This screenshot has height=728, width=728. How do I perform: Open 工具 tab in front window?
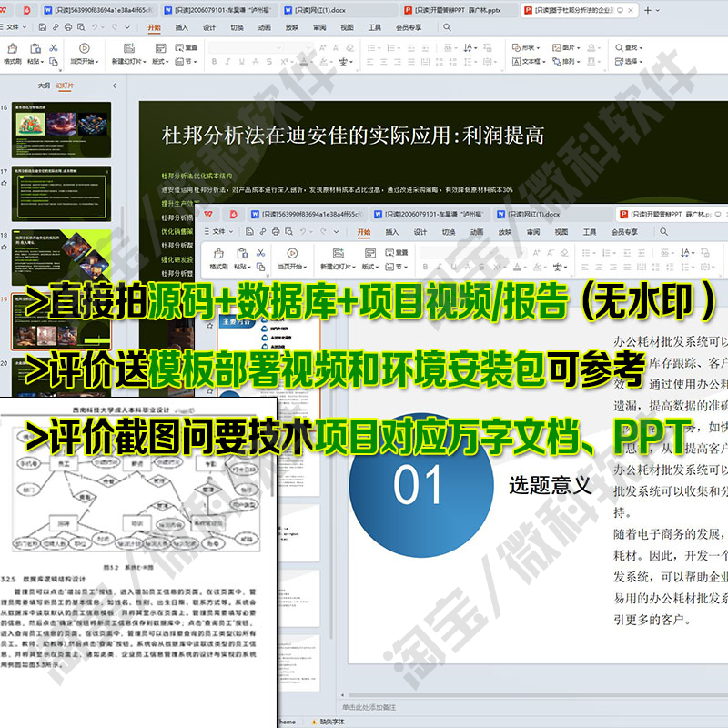pos(590,232)
